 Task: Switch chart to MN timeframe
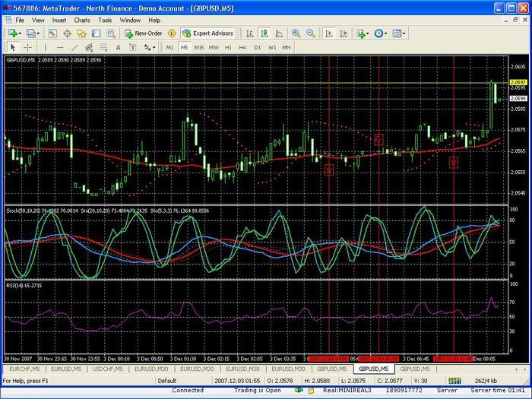287,47
